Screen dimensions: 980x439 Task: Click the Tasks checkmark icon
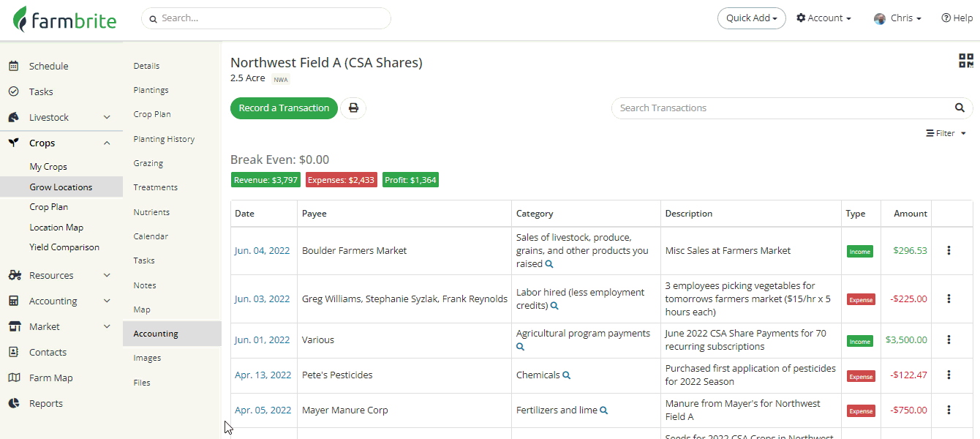13,91
